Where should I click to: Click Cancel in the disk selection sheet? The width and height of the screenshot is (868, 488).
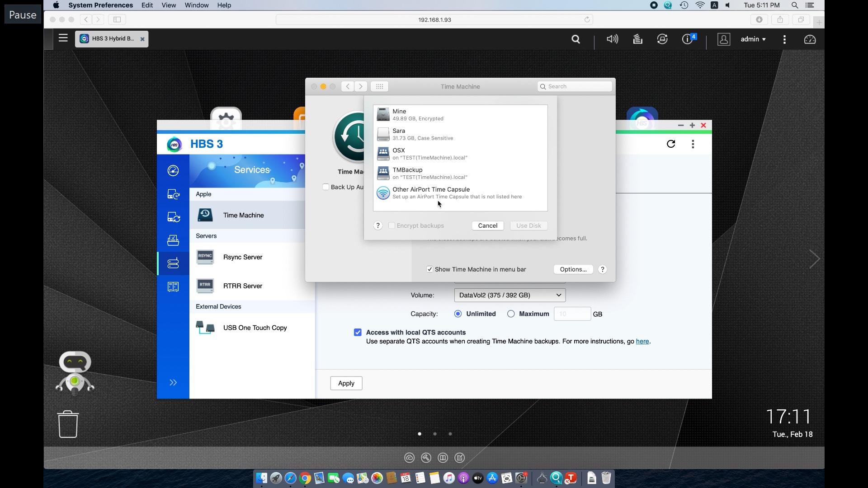point(488,225)
